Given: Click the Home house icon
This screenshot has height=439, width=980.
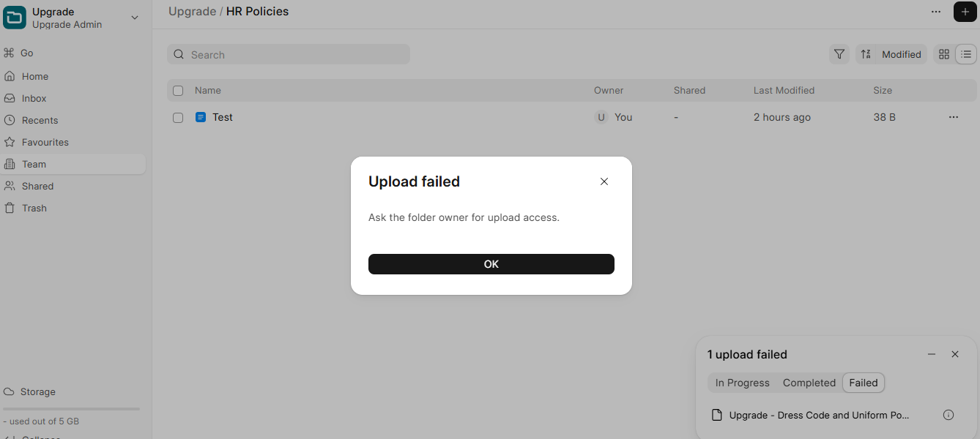Looking at the screenshot, I should click(x=10, y=76).
